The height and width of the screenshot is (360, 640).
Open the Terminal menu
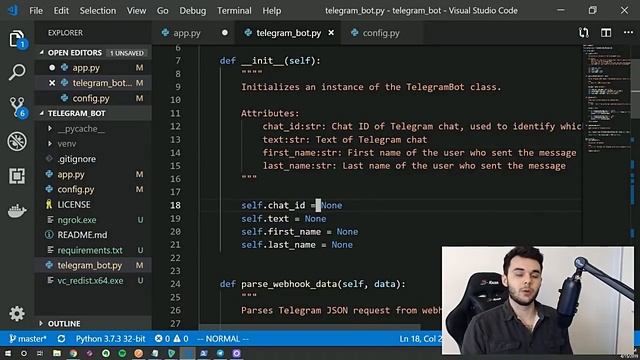point(234,11)
